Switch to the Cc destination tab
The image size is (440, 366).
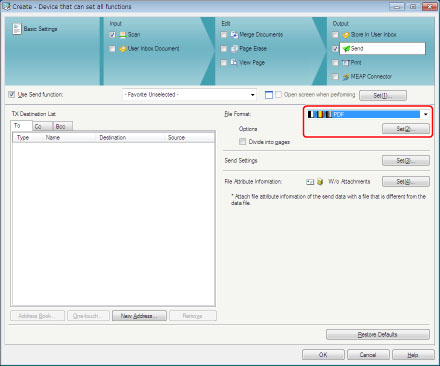pyautogui.click(x=42, y=126)
